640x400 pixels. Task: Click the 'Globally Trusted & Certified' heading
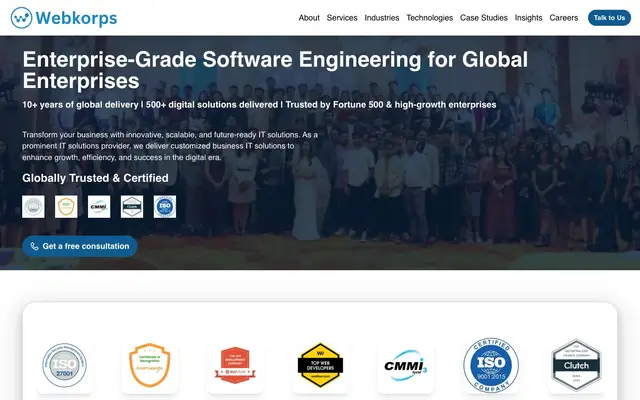95,178
